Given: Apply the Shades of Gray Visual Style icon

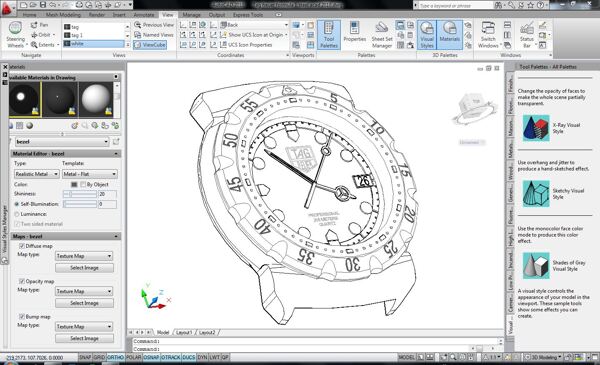Looking at the screenshot, I should tap(536, 266).
